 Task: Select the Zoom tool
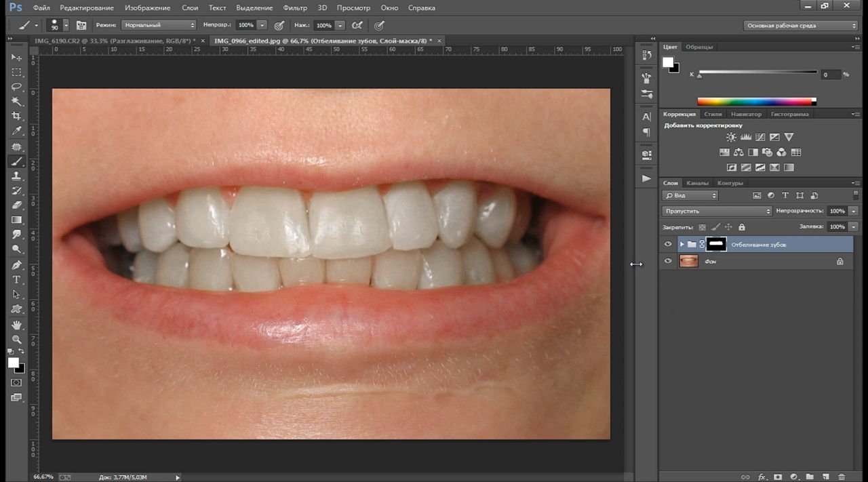pyautogui.click(x=17, y=340)
